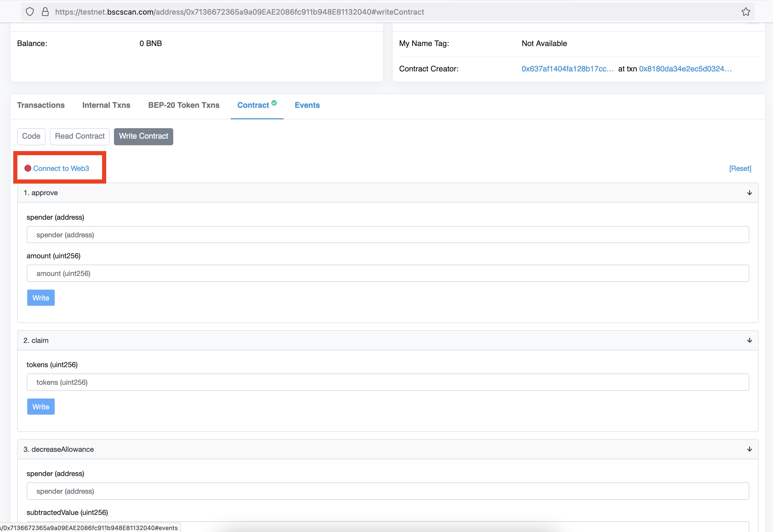The height and width of the screenshot is (532, 773).
Task: Click Write button under approve
Action: point(41,298)
